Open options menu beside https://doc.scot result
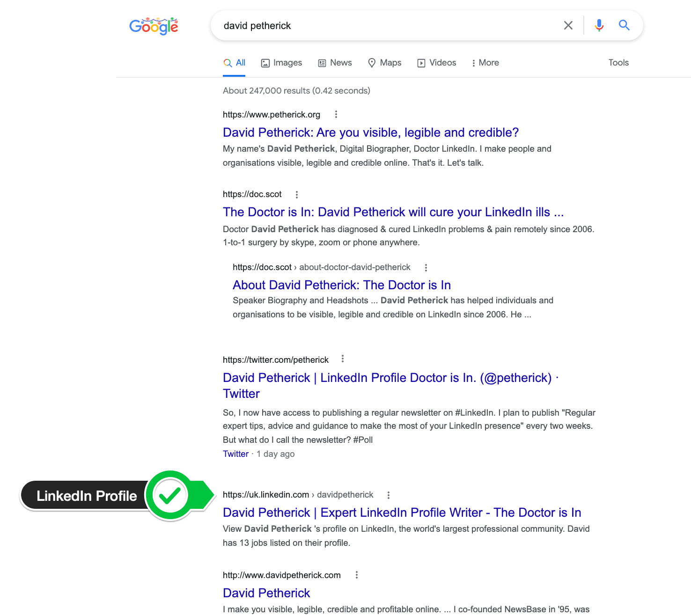 pyautogui.click(x=296, y=194)
